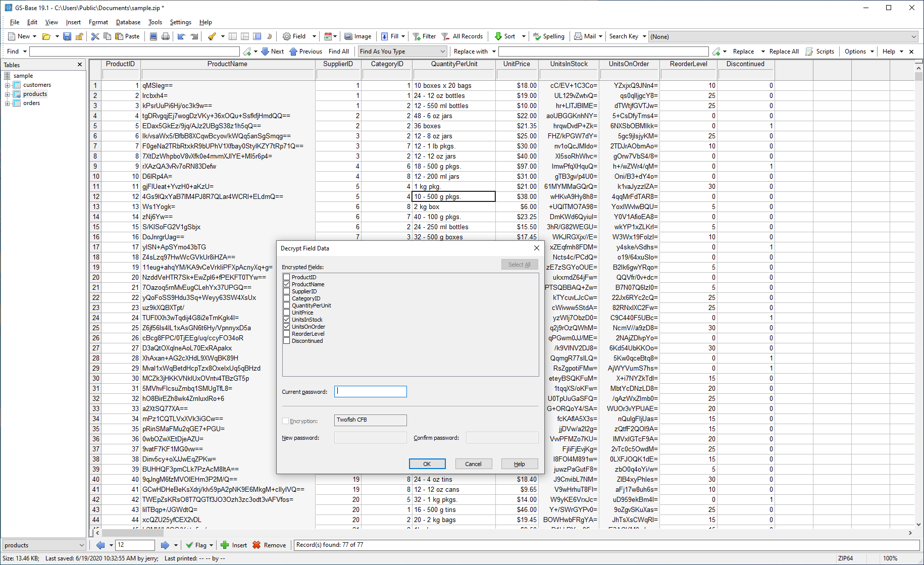Click the record number field showing 12
The image size is (924, 565).
(x=135, y=545)
